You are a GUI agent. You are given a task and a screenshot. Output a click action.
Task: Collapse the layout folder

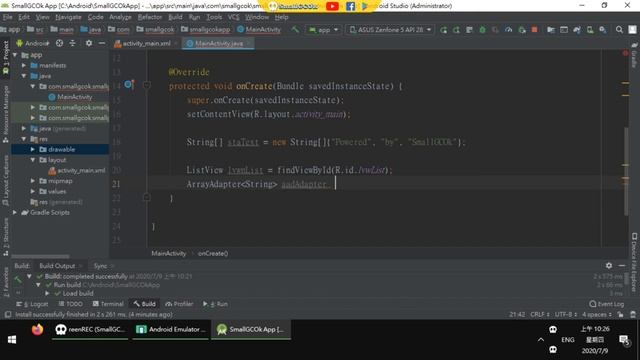coord(33,160)
